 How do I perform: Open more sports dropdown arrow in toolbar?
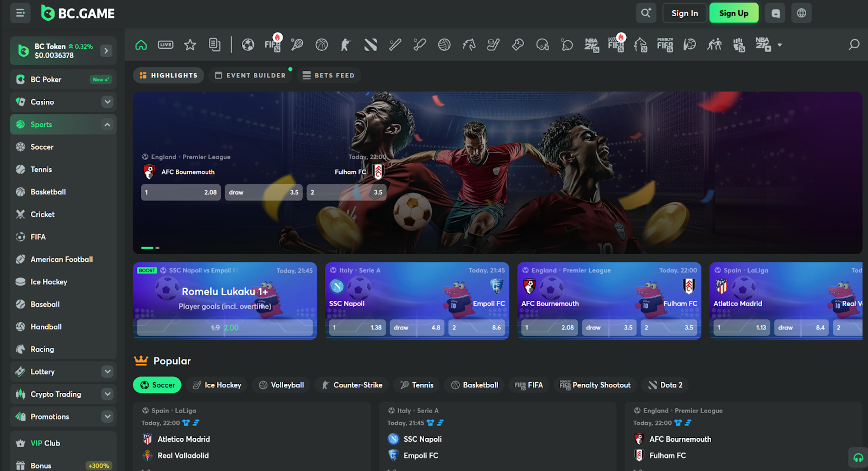[780, 45]
